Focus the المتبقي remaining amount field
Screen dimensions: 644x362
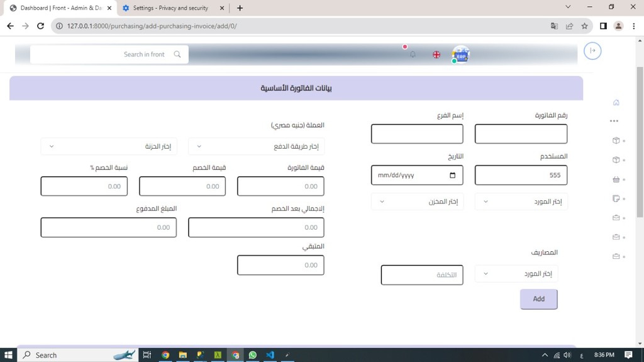[280, 265]
